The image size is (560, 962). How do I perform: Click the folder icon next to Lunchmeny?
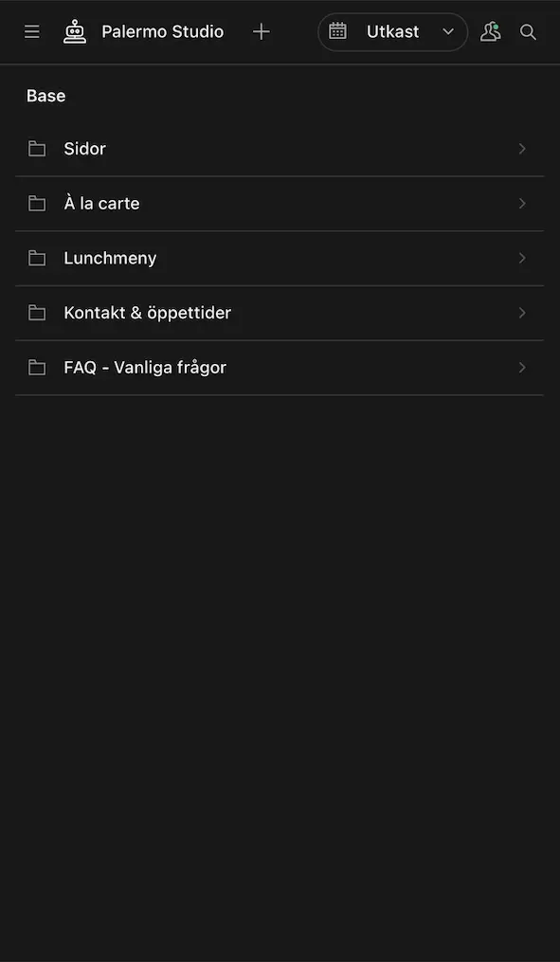pyautogui.click(x=37, y=257)
